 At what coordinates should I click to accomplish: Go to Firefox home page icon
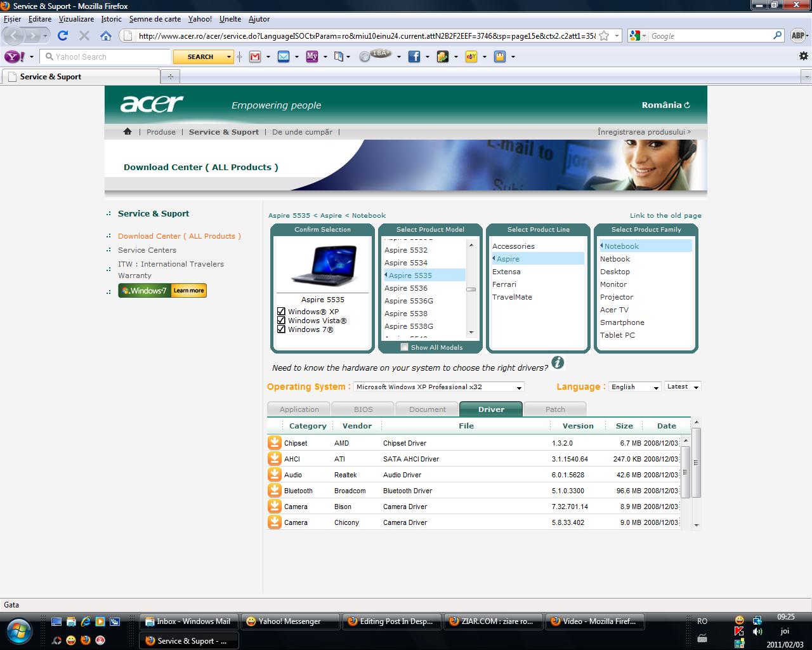click(106, 36)
